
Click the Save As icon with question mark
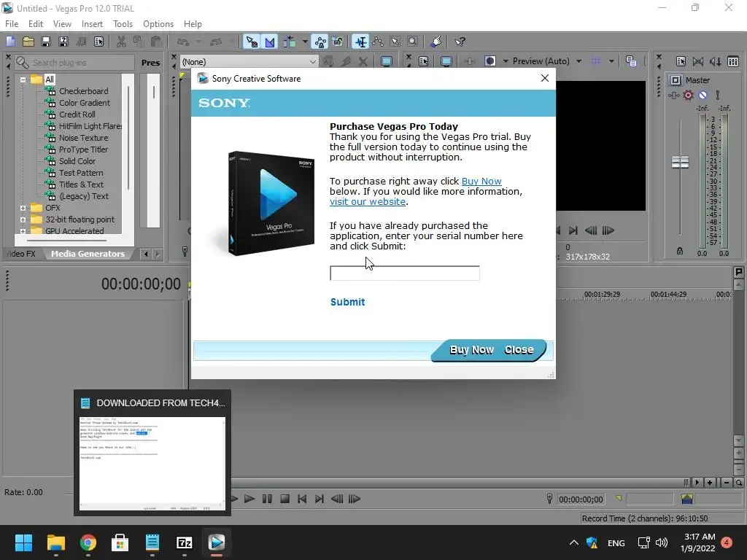point(63,42)
